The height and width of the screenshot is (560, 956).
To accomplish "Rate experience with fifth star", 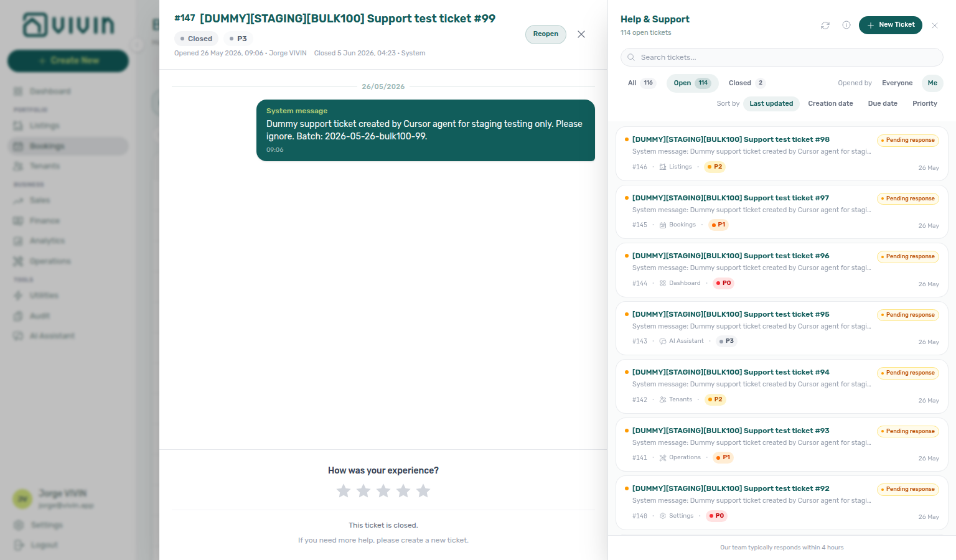I will pyautogui.click(x=423, y=491).
